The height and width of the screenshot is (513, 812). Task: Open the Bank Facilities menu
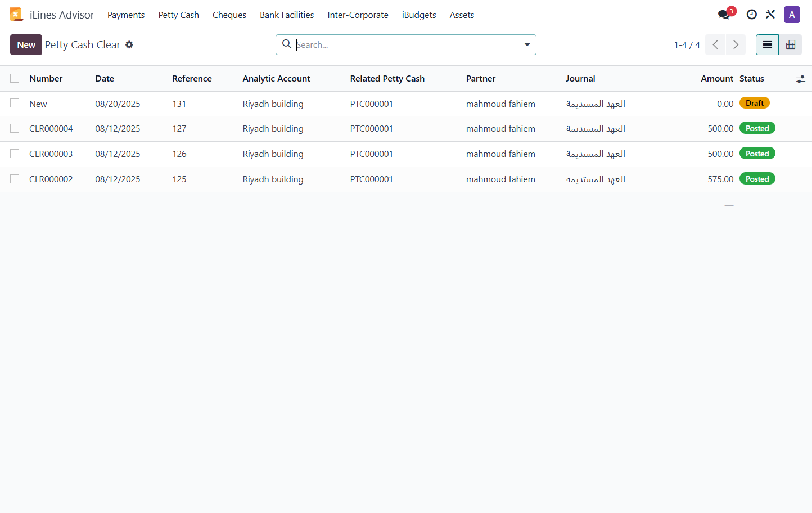coord(287,15)
